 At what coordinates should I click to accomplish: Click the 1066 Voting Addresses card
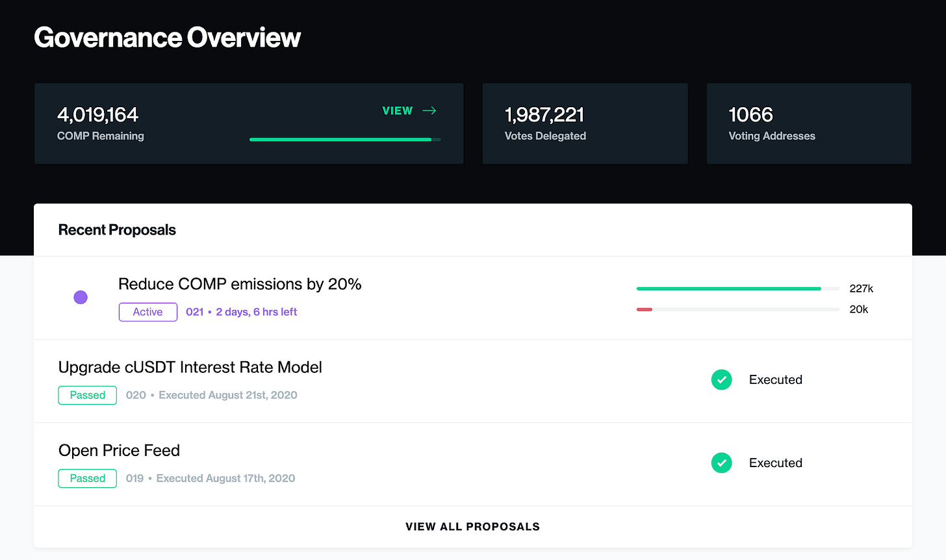point(808,123)
